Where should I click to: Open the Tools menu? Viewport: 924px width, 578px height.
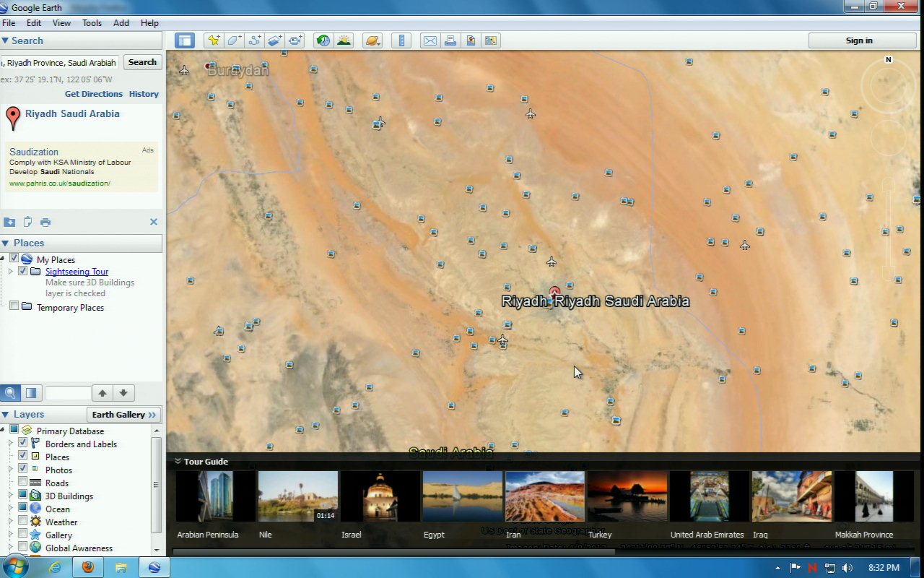coord(92,23)
